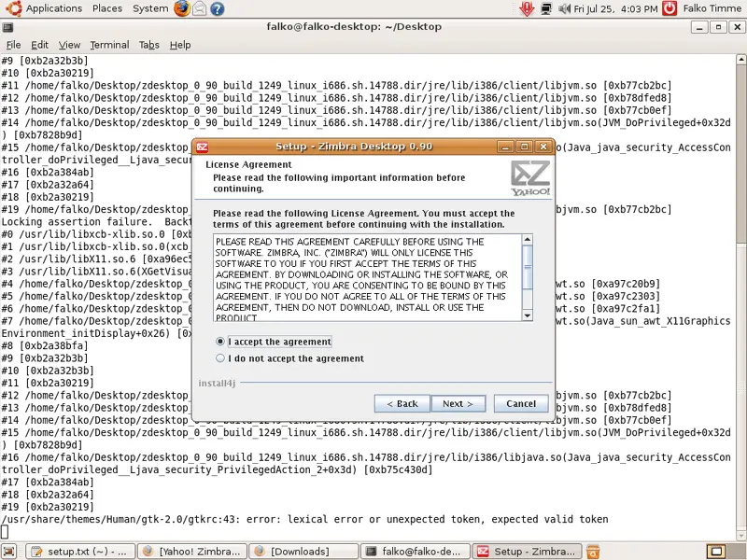Viewport: 747px width, 560px height.
Task: Click the license text scrollbar thumb
Action: [527, 267]
